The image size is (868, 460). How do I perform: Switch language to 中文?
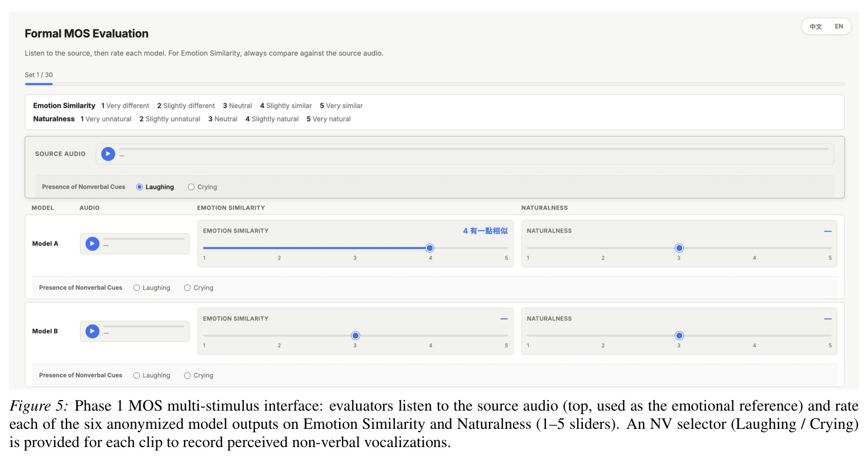pos(816,26)
